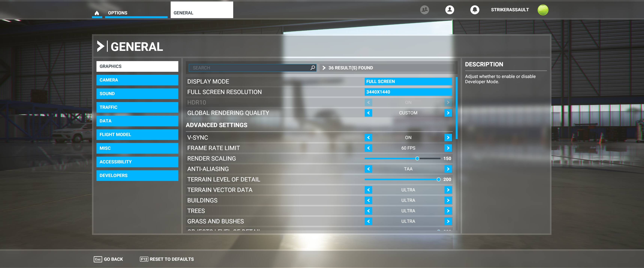Click Reset to Defaults button
Image resolution: width=644 pixels, height=268 pixels.
[167, 259]
